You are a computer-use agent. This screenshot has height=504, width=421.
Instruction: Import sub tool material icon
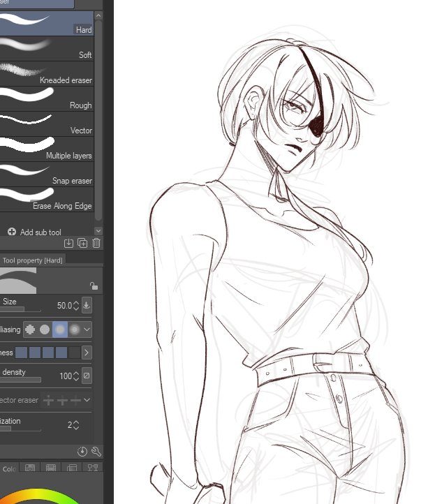point(68,244)
